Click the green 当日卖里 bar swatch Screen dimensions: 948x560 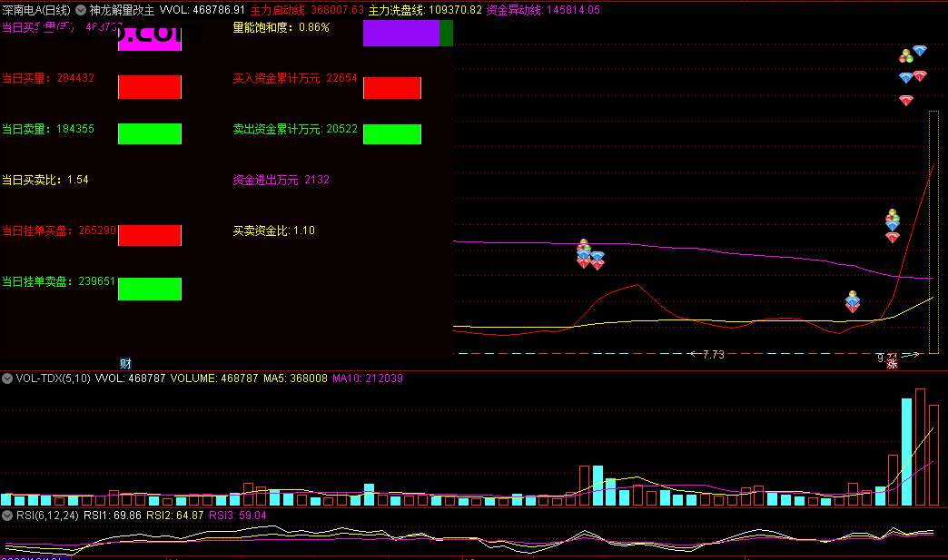pos(150,133)
